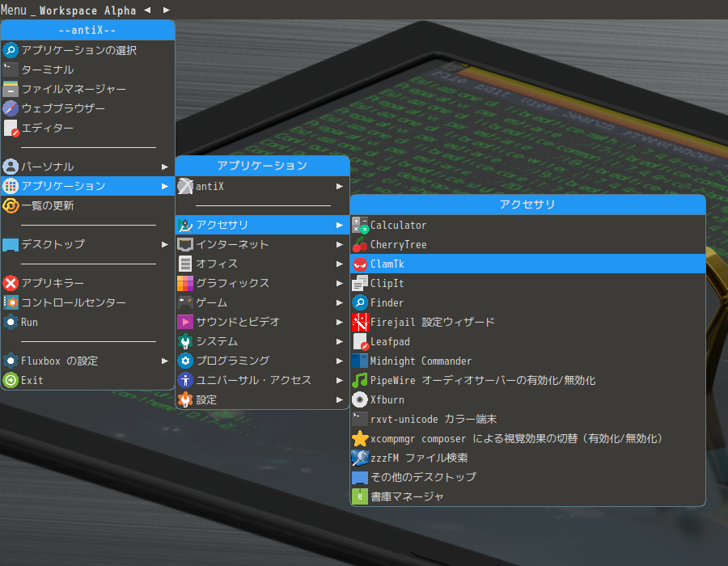Viewport: 728px width, 566px height.
Task: Expand the Fluxbox の設定 submenu arrow
Action: tap(165, 361)
